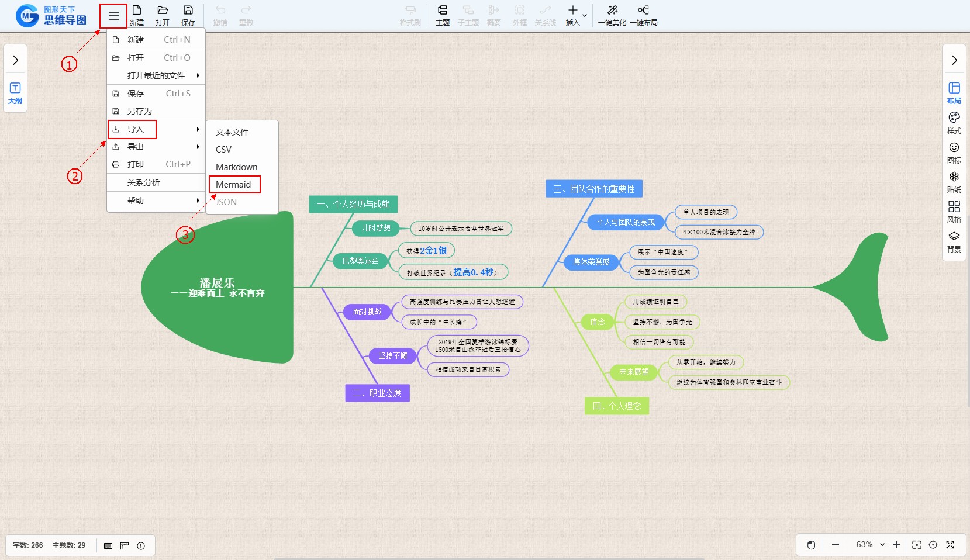Expand the 插入 insert dropdown arrow
This screenshot has width=970, height=560.
coord(585,16)
